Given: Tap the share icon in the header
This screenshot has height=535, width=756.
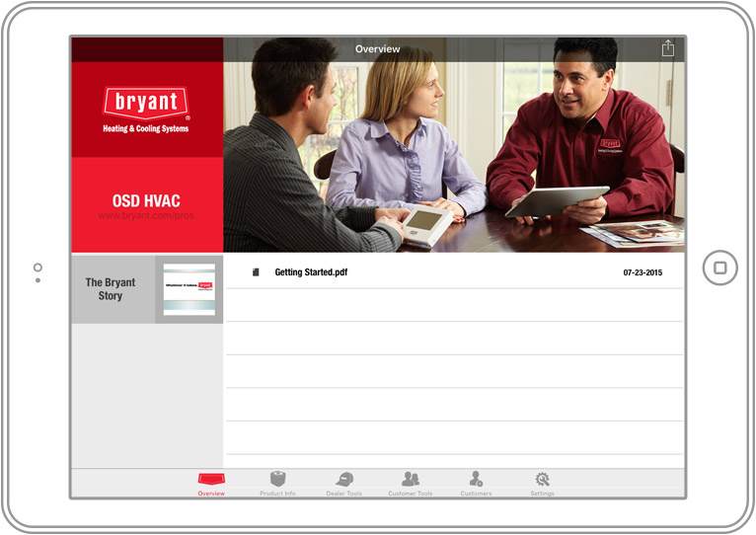Looking at the screenshot, I should 667,48.
